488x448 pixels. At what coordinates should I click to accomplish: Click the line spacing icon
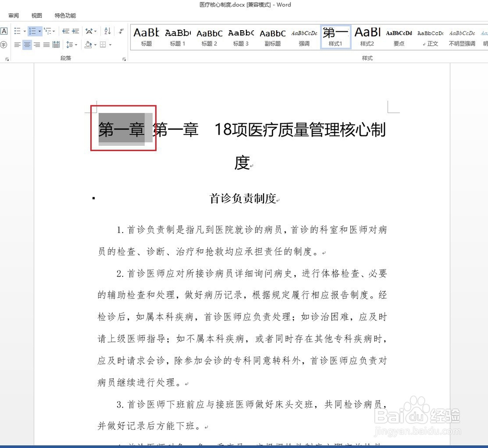pyautogui.click(x=69, y=45)
